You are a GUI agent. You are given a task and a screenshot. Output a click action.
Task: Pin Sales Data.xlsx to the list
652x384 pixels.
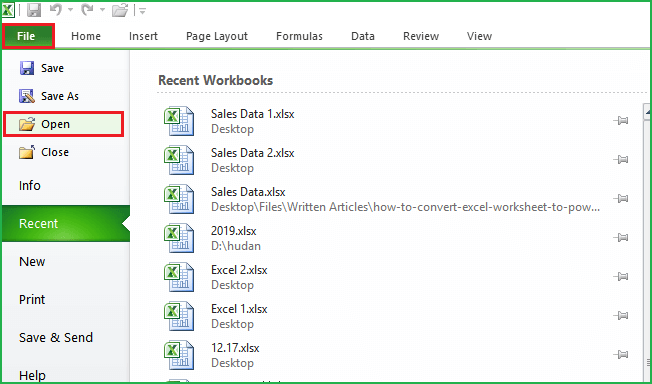tap(621, 198)
